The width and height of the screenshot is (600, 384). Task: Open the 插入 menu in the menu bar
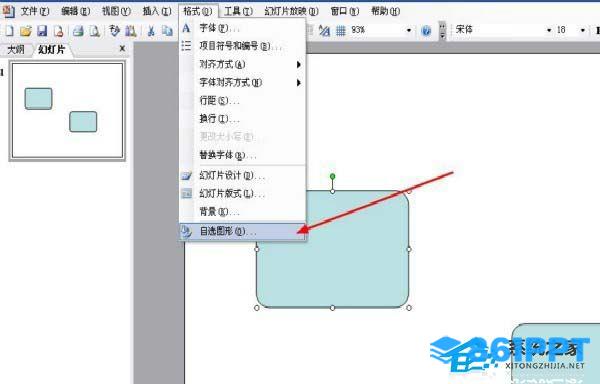point(157,11)
